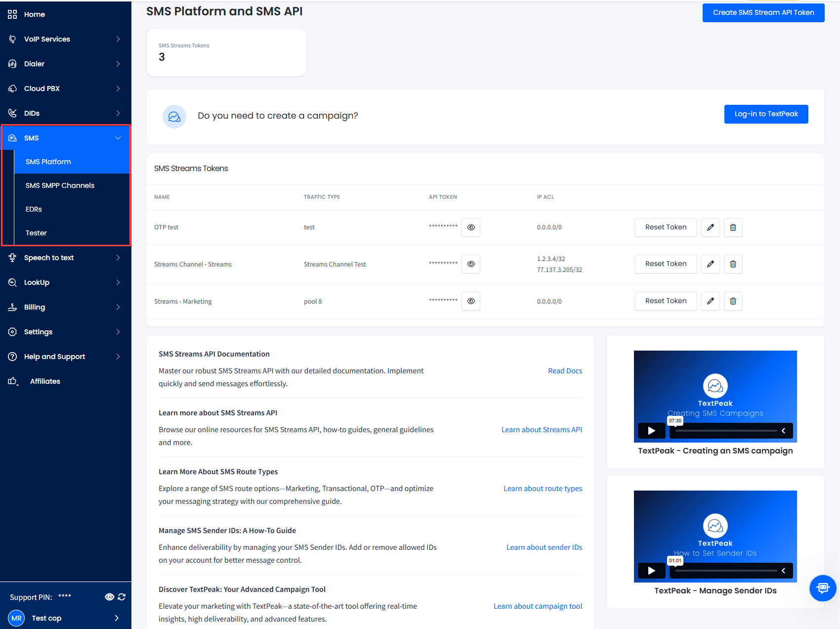This screenshot has width=840, height=629.
Task: Expand the Billing menu
Action: (66, 307)
